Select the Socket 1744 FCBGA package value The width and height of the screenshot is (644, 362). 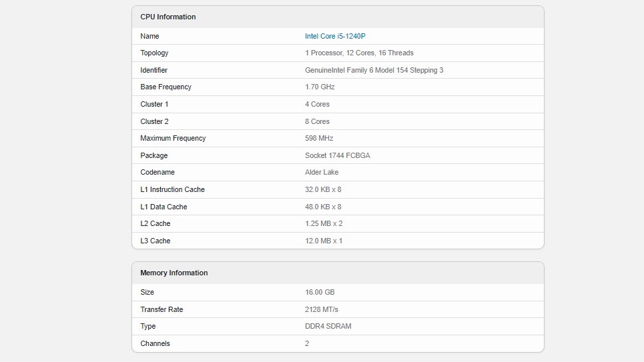[x=337, y=155]
